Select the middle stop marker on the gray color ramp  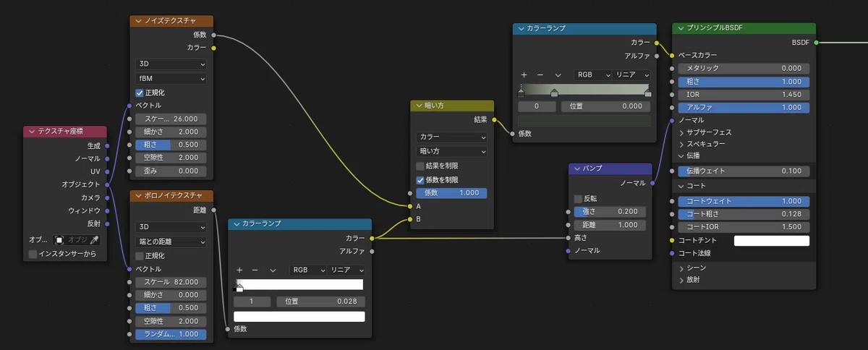tap(554, 93)
